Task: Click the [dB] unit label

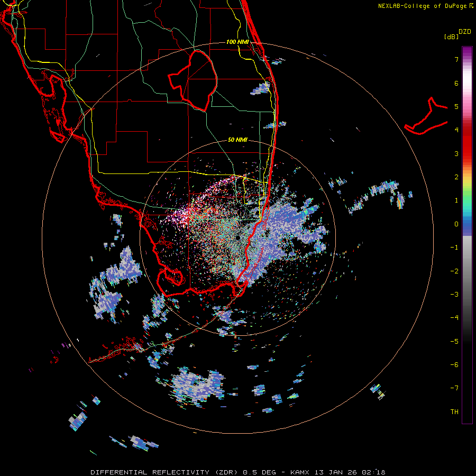Action: pos(452,36)
